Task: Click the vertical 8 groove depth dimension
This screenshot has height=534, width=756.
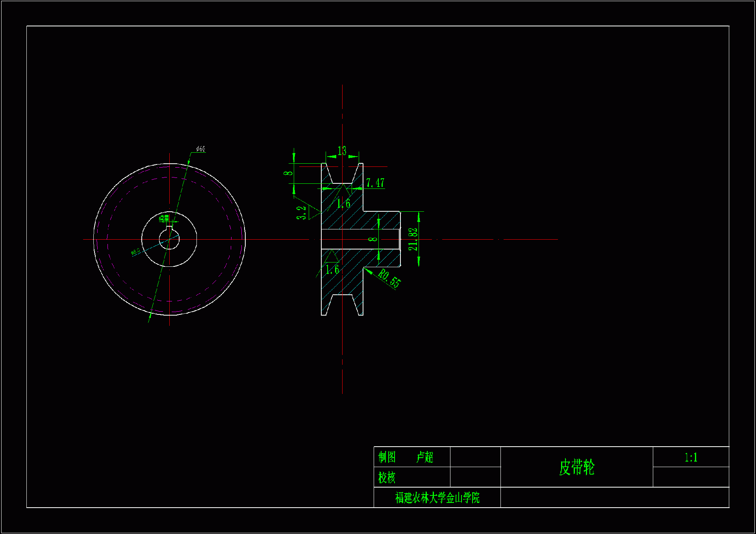Action: (x=289, y=174)
